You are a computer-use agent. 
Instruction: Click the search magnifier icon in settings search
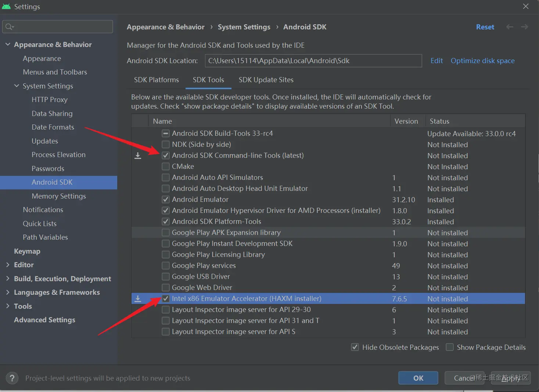click(x=10, y=26)
